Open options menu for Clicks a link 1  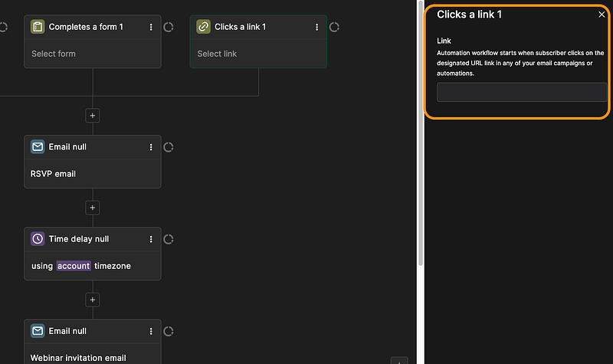pyautogui.click(x=316, y=27)
